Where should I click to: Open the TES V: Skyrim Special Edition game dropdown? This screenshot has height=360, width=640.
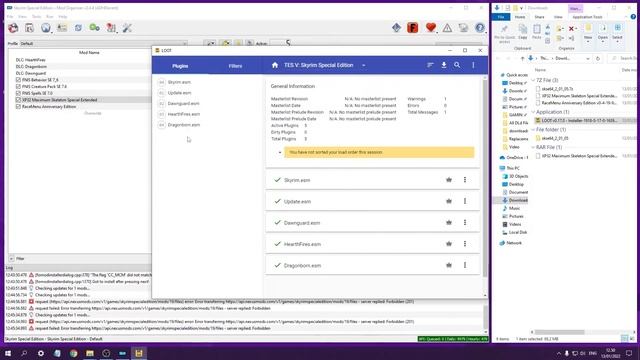click(x=325, y=65)
